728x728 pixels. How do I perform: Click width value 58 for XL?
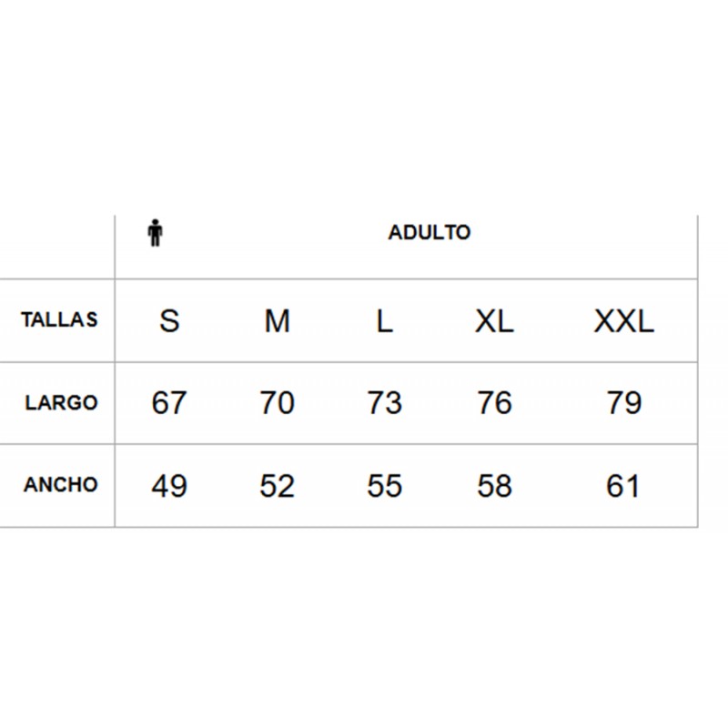pyautogui.click(x=494, y=486)
